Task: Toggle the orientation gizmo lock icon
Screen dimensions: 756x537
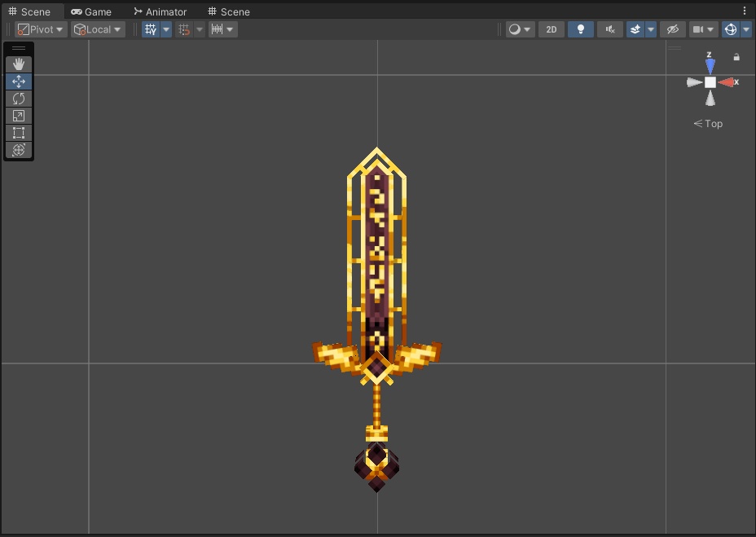Action: pos(736,57)
